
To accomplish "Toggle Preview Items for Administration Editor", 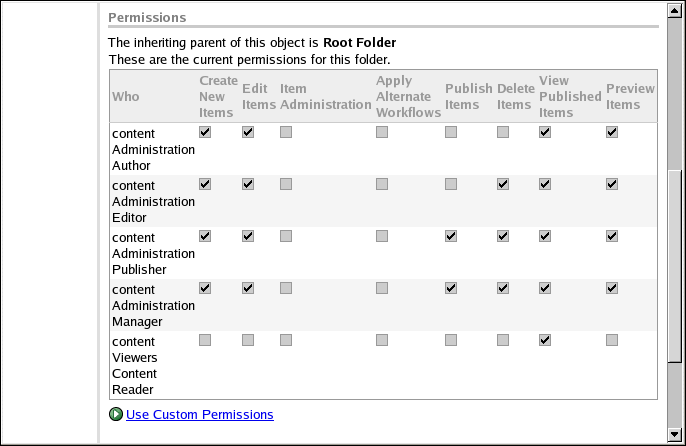I will [x=612, y=184].
